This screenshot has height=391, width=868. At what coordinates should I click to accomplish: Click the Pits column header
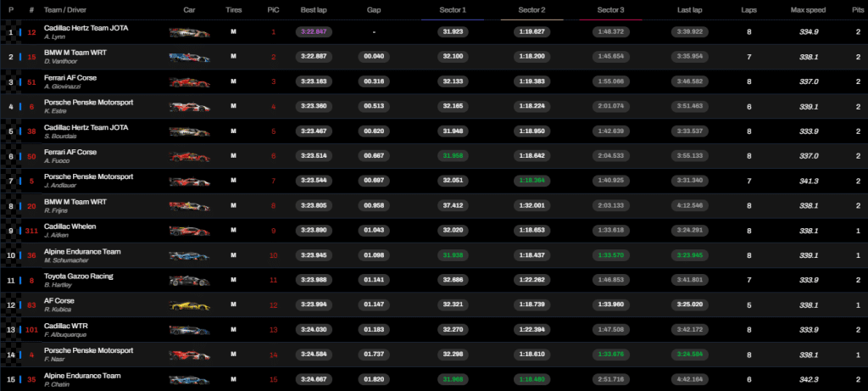[x=858, y=10]
